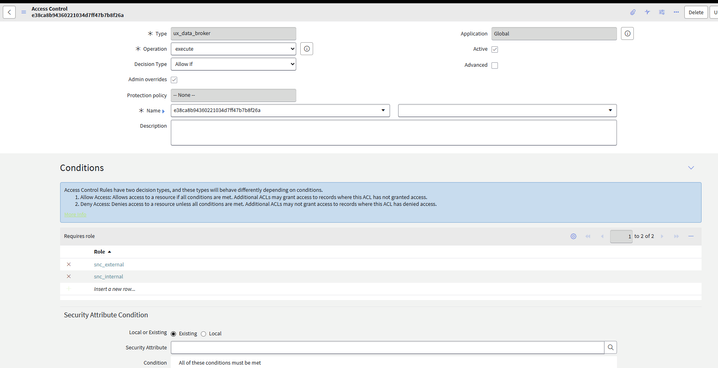Click the attachment paperclip icon
This screenshot has height=368, width=718.
(633, 12)
